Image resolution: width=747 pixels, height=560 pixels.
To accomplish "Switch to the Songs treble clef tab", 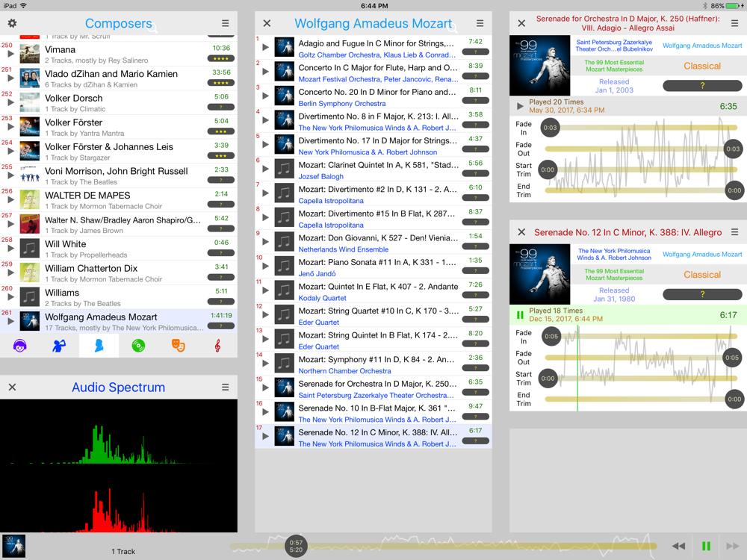I will tap(217, 346).
